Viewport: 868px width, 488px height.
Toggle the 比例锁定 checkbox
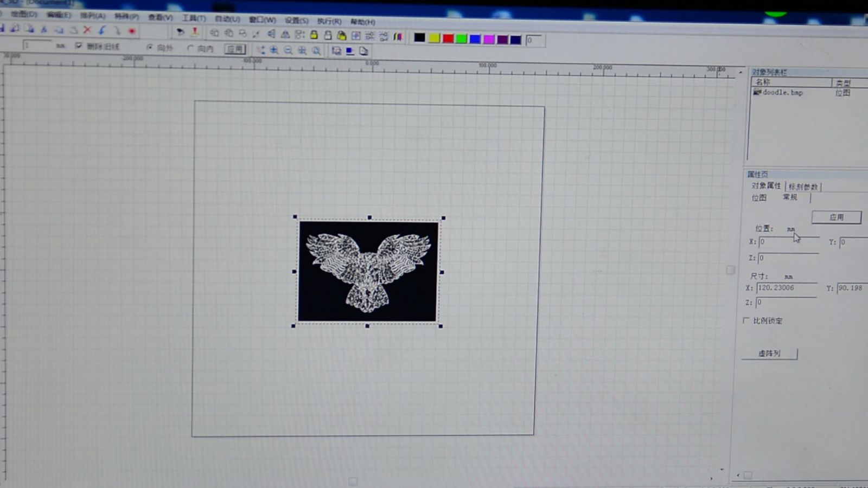click(x=746, y=320)
